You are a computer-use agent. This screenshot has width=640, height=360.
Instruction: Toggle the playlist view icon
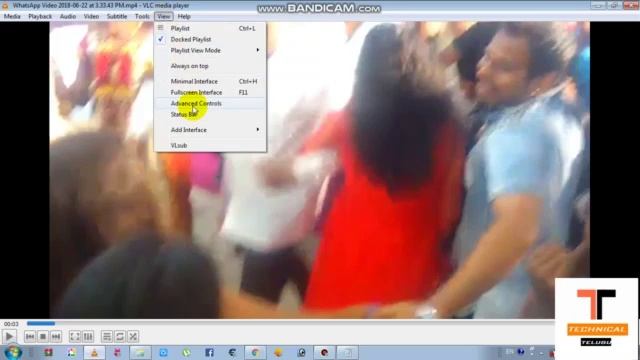point(107,336)
